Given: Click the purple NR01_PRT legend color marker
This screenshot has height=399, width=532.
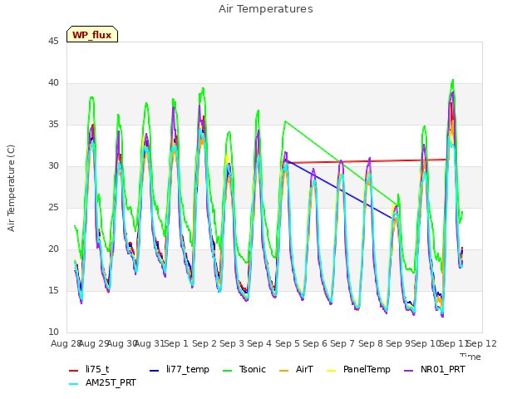Looking at the screenshot, I should [x=409, y=370].
